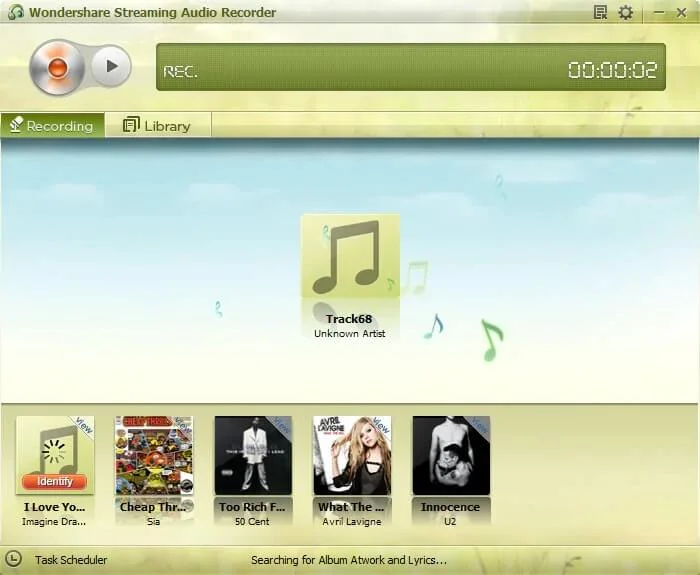Image resolution: width=700 pixels, height=575 pixels.
Task: Click the Sia artist name
Action: coord(153,521)
